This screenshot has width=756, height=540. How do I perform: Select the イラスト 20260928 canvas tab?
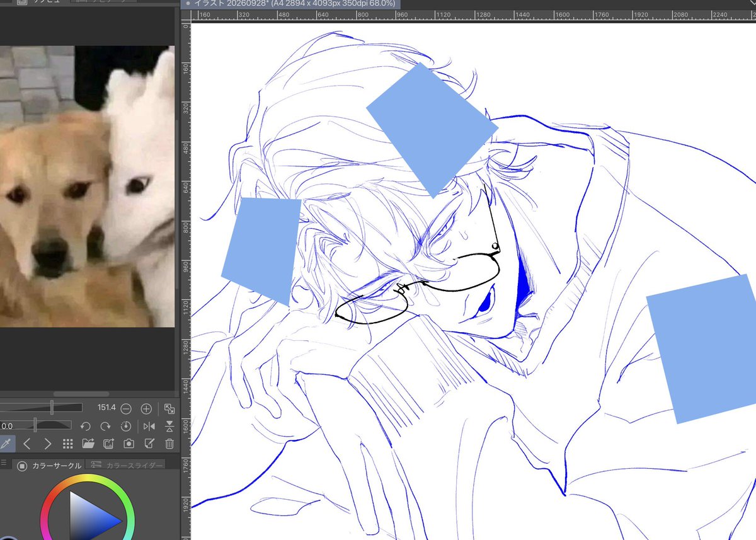coord(290,3)
